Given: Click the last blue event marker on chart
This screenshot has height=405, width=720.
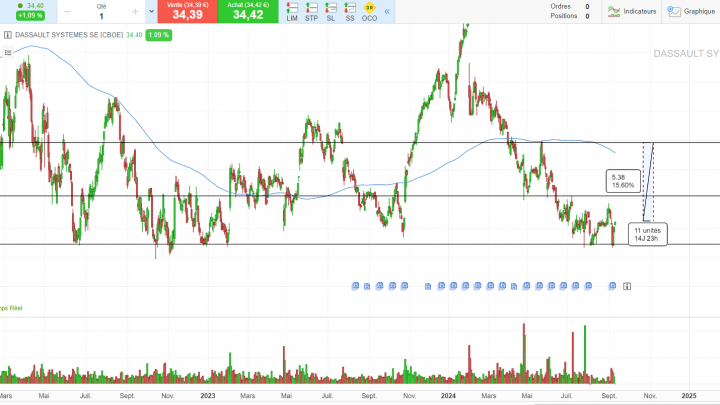Looking at the screenshot, I should point(615,286).
